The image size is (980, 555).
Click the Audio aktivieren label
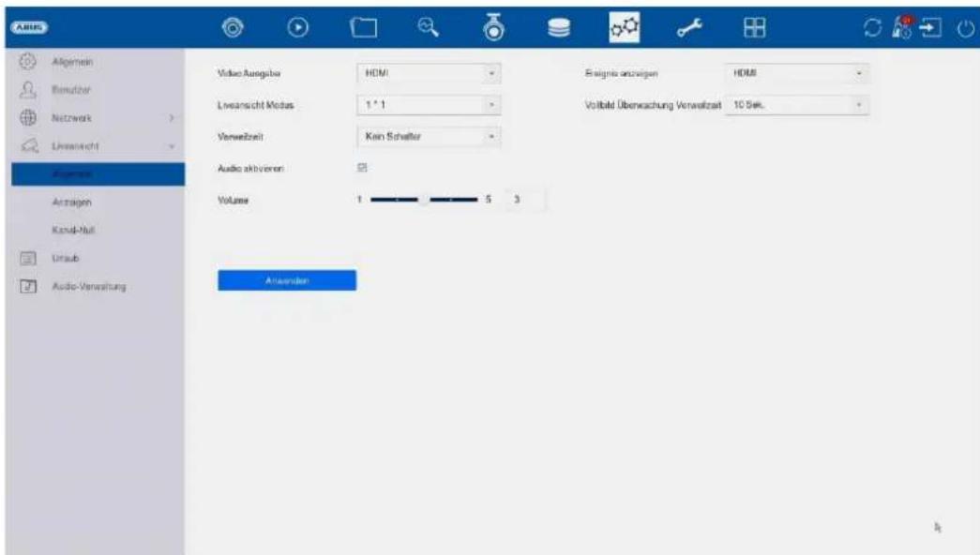pyautogui.click(x=250, y=168)
